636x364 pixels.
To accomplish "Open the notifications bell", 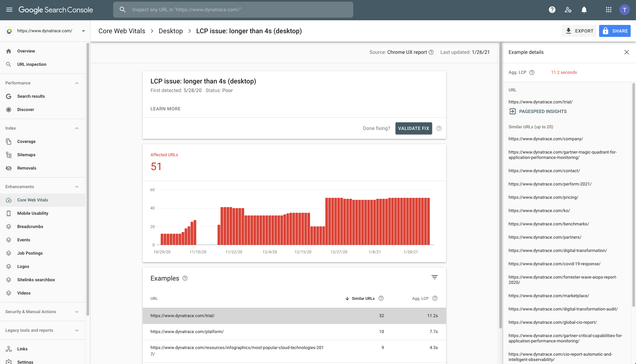I will pos(584,10).
